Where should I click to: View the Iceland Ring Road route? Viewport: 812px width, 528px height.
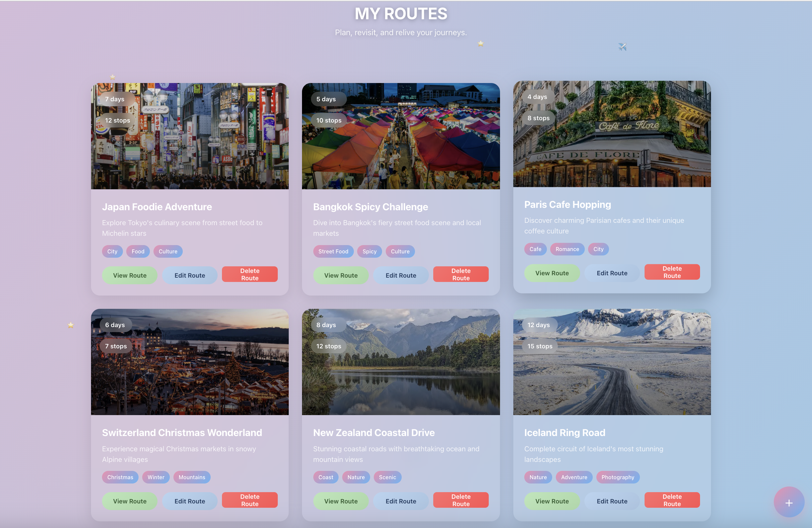pos(552,501)
